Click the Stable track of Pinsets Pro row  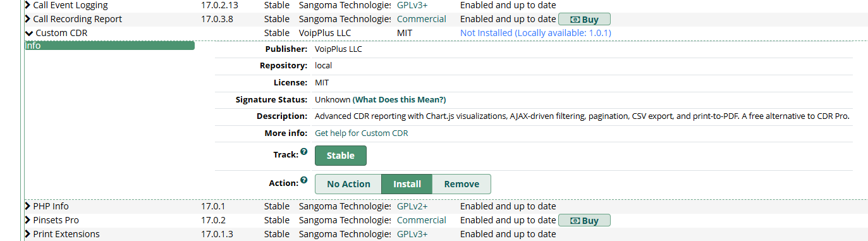pyautogui.click(x=277, y=220)
